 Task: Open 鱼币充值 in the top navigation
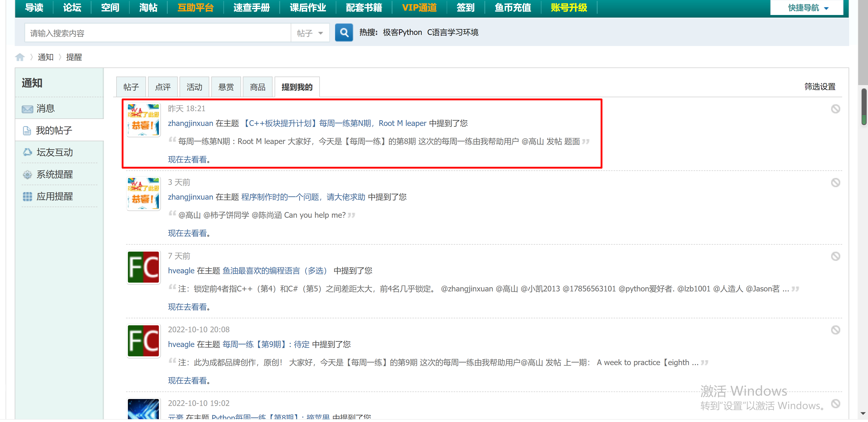click(513, 7)
